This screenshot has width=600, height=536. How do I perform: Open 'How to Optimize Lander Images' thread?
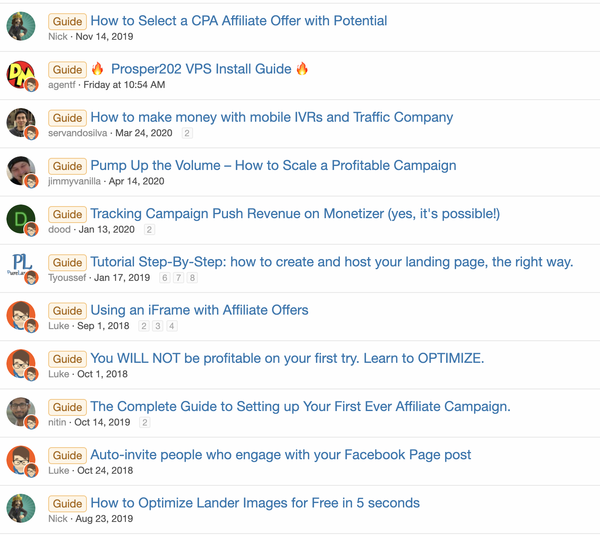click(255, 503)
